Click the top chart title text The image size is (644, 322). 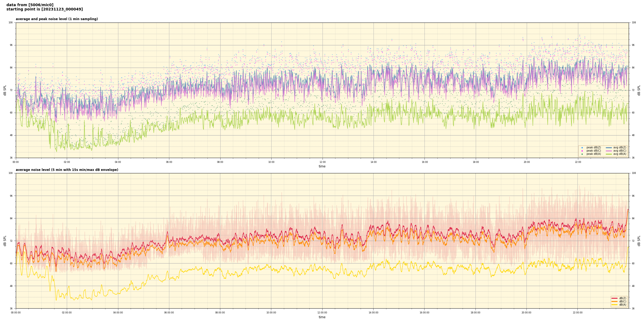[57, 19]
